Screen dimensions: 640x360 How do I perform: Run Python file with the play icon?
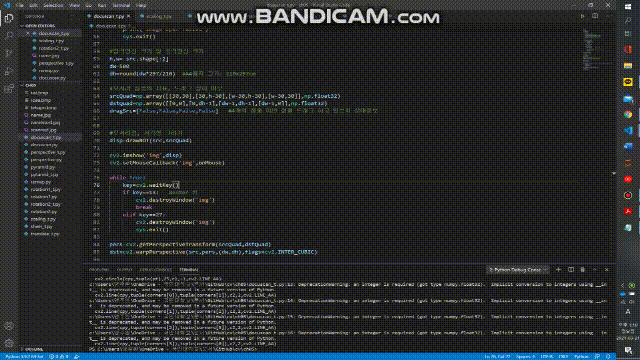coord(582,16)
